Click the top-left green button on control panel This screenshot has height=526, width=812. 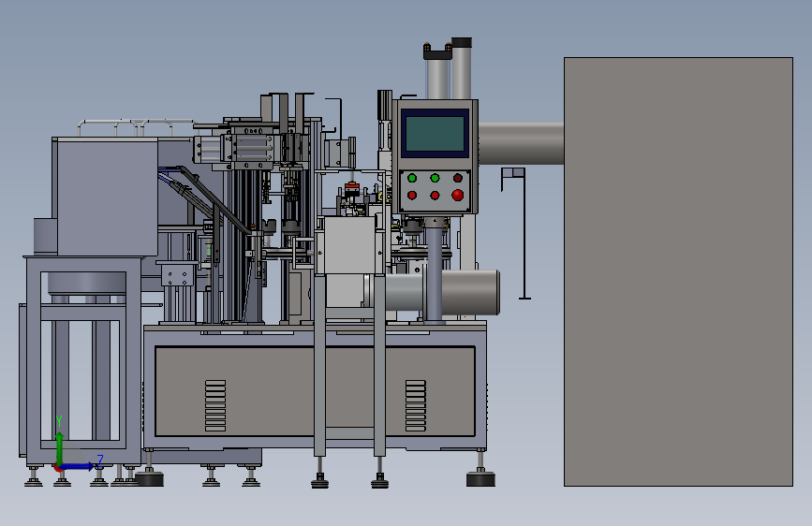[x=412, y=178]
